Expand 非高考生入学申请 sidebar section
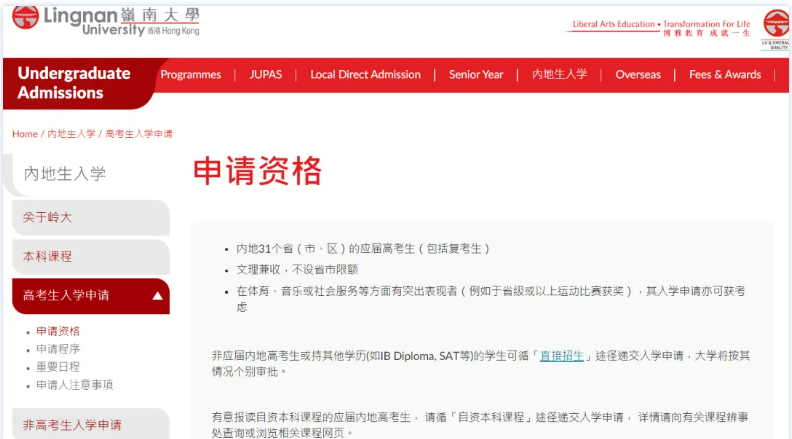Screen dimensions: 792x439 [x=72, y=425]
